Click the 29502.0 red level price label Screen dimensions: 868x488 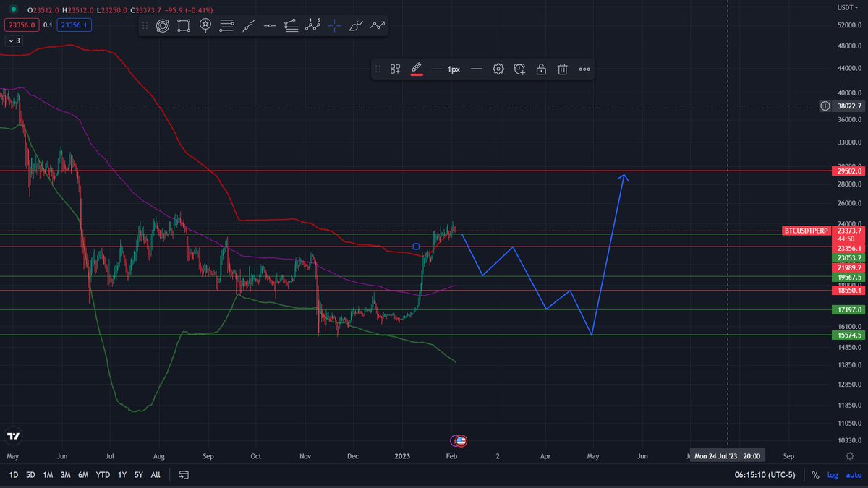[848, 171]
